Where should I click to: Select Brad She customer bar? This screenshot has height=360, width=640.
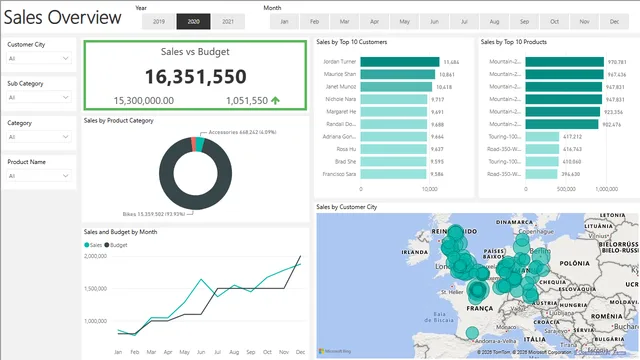pyautogui.click(x=393, y=162)
